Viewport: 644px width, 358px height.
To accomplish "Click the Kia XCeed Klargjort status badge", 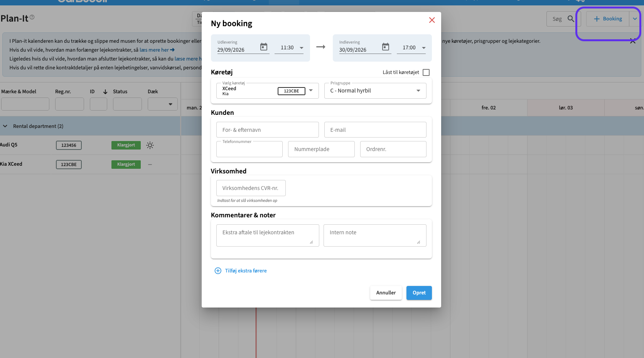I will pyautogui.click(x=126, y=165).
